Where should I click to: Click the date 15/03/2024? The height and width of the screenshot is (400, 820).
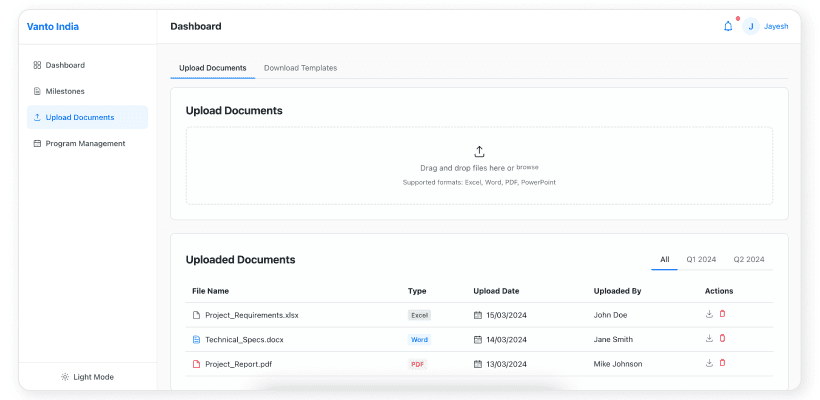point(506,315)
